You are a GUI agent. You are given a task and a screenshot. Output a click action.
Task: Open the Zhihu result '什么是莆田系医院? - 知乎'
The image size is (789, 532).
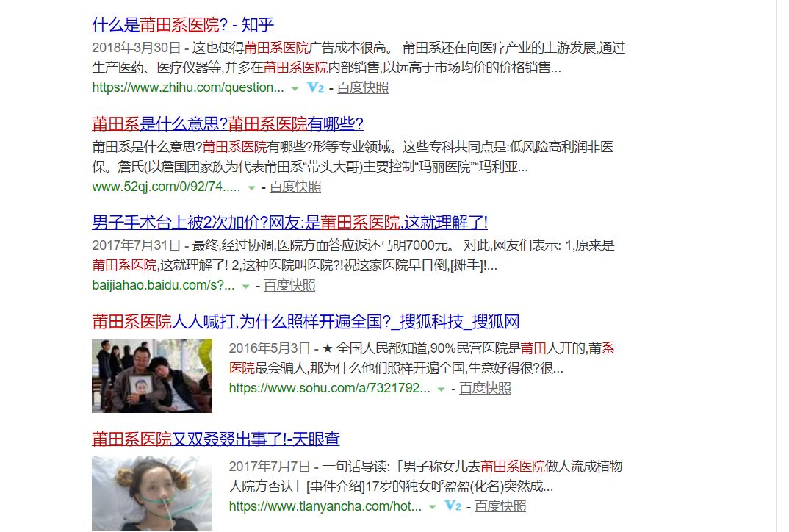pyautogui.click(x=183, y=24)
